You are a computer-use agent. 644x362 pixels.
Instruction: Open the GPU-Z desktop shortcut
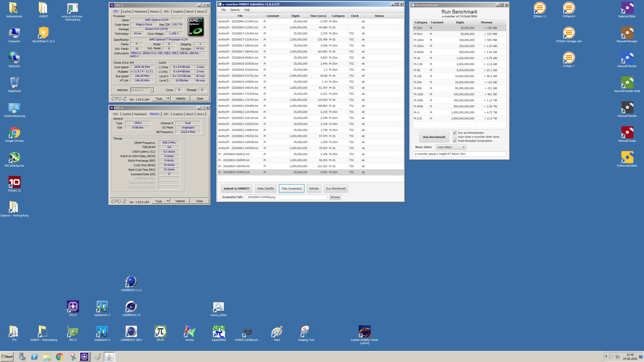click(x=73, y=333)
